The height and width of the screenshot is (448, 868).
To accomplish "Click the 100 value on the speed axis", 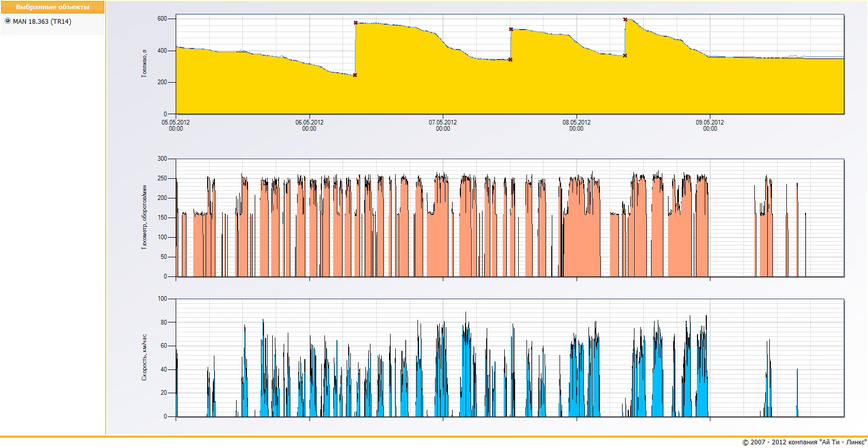I will 162,299.
